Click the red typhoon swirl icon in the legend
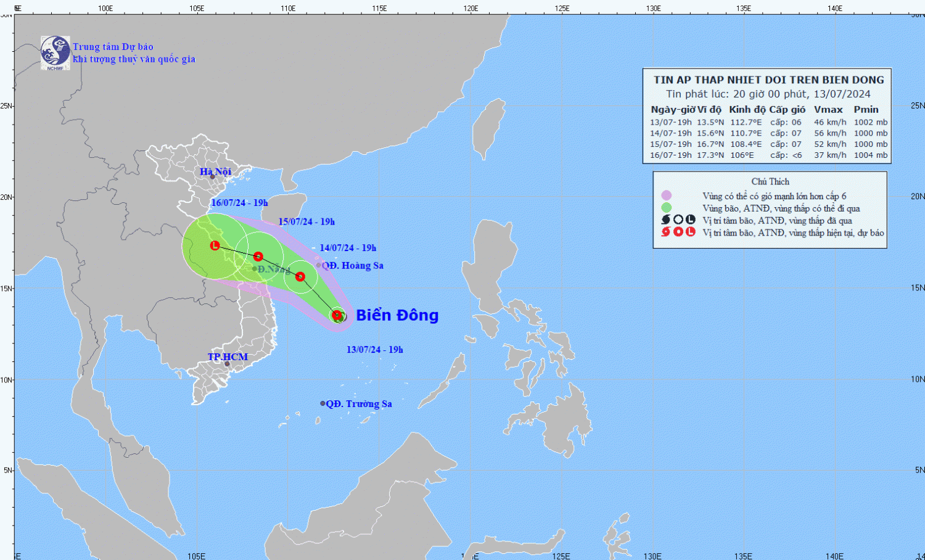This screenshot has height=560, width=925. [666, 232]
